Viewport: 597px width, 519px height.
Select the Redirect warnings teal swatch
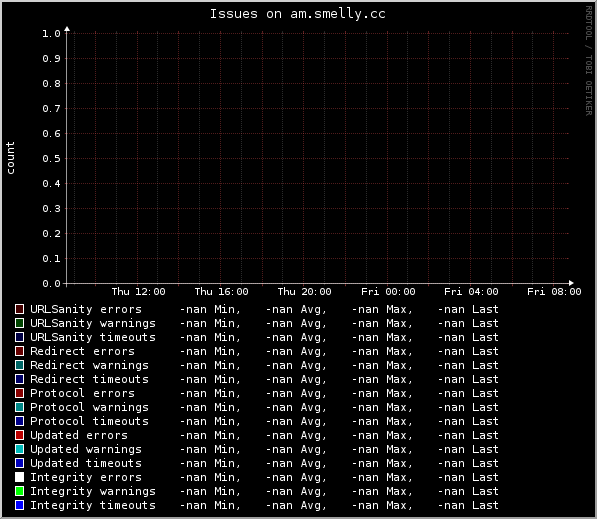[19, 365]
